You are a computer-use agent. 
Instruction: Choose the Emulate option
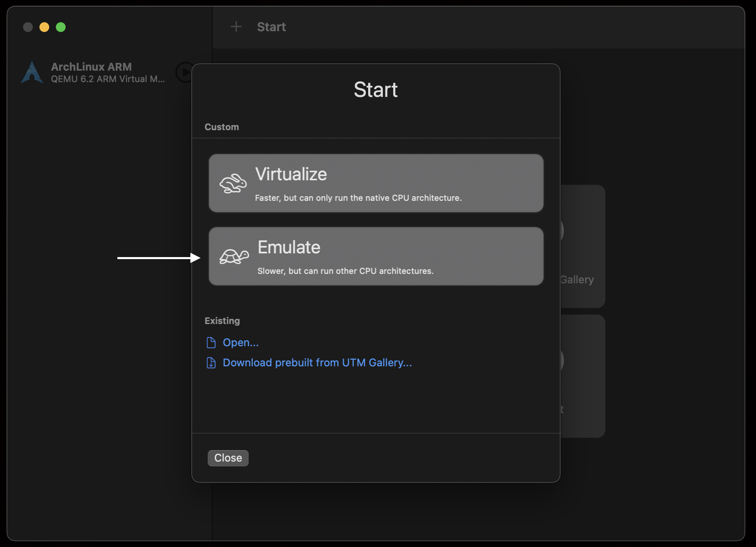pos(376,256)
